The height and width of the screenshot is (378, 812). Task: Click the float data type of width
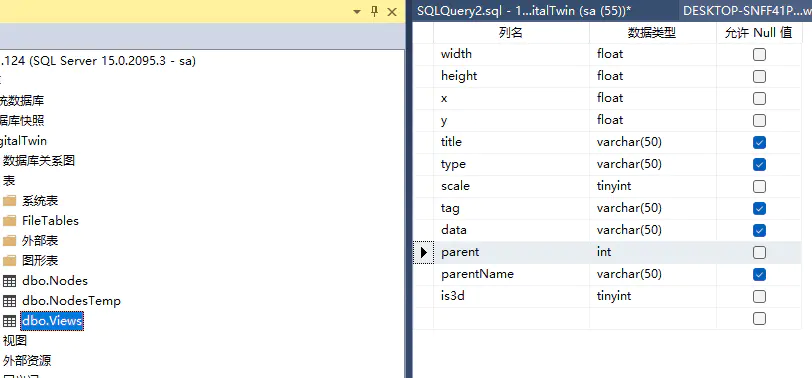coord(652,54)
